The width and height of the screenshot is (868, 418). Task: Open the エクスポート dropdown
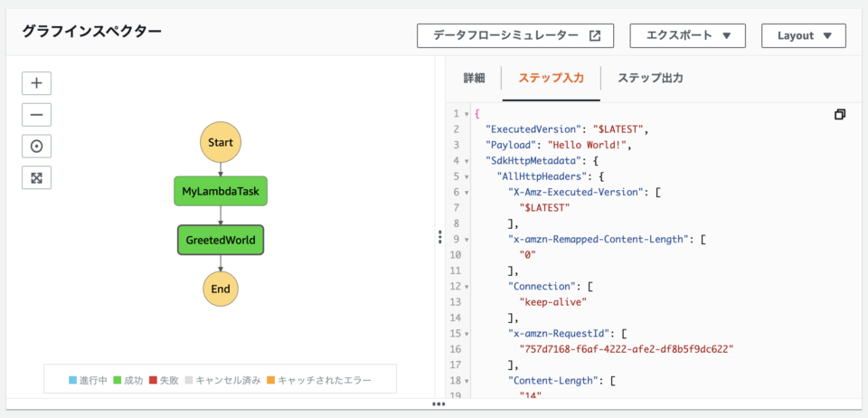click(x=687, y=36)
